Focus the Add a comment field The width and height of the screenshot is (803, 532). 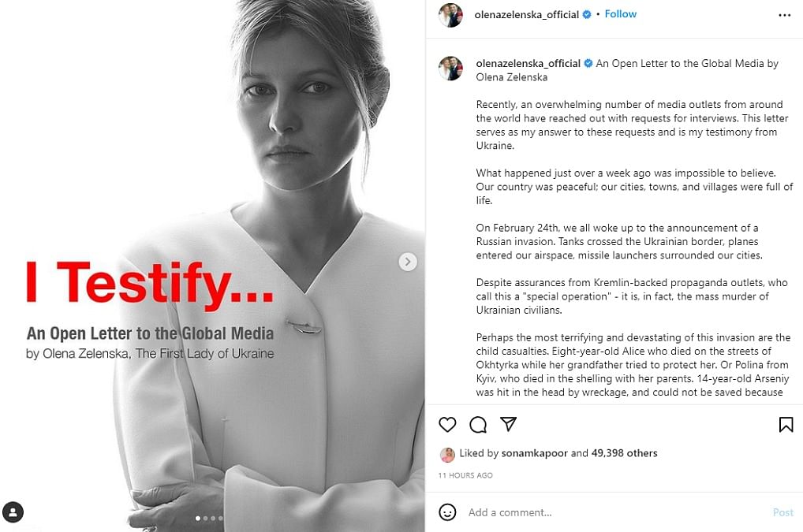614,512
